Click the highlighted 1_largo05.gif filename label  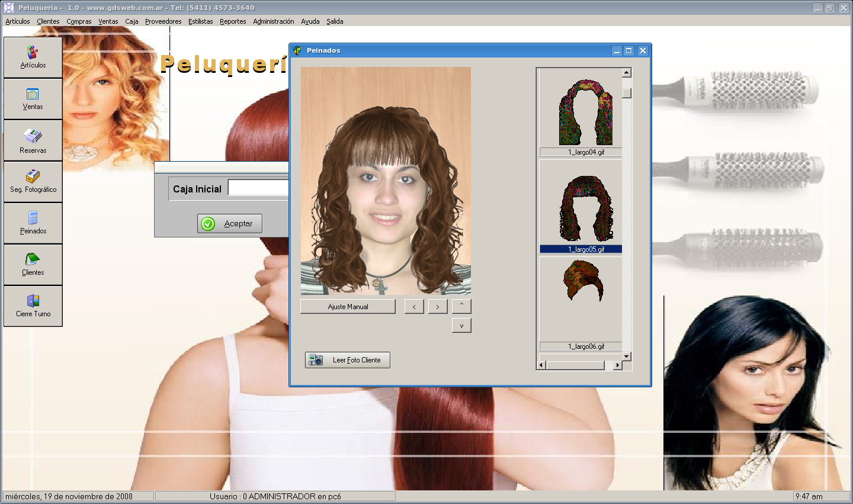(x=581, y=249)
